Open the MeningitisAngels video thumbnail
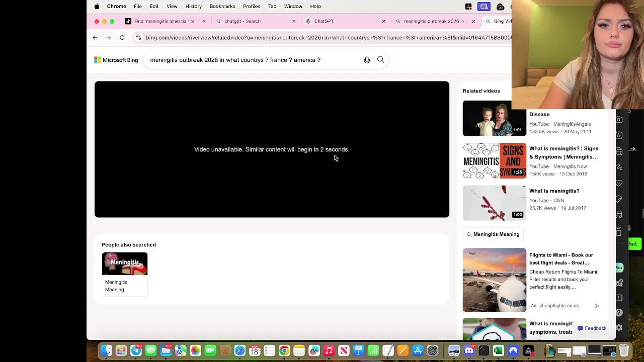Screen dimensions: 644x362 coord(494,118)
